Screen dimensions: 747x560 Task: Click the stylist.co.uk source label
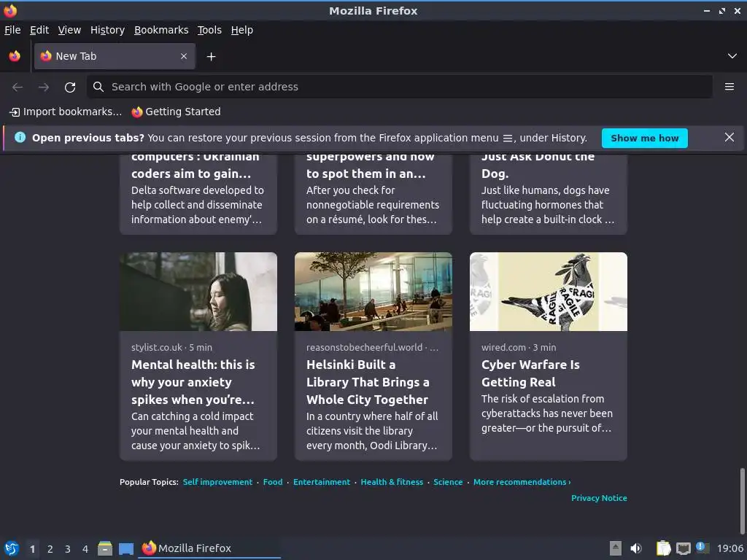coord(157,348)
